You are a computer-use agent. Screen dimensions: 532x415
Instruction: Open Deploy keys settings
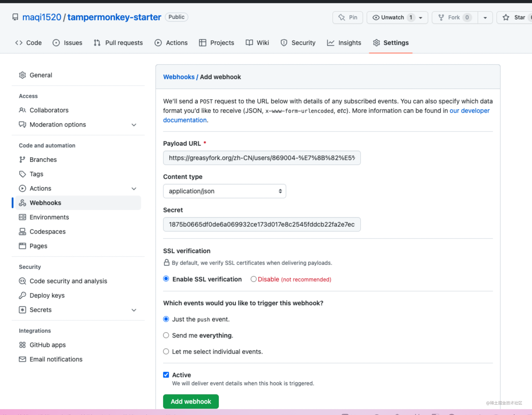[x=78, y=295]
